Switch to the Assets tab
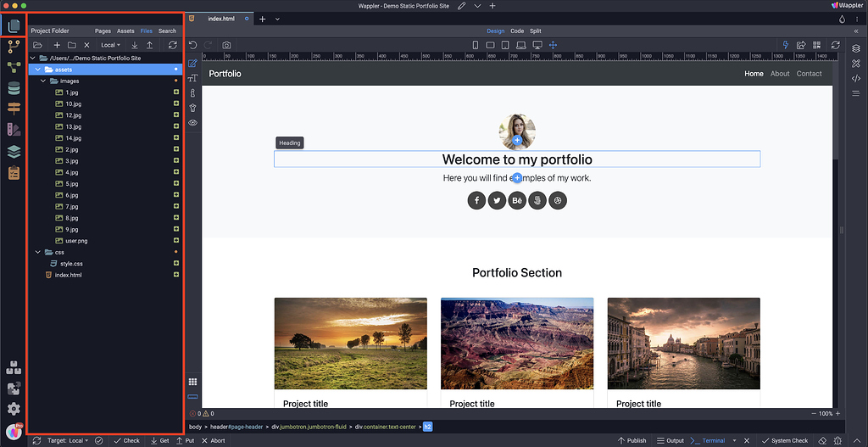 pos(125,31)
